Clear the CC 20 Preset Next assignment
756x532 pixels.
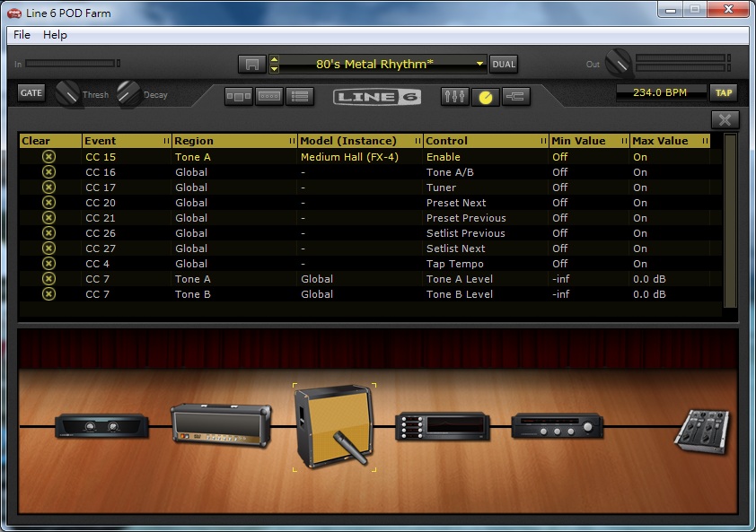click(48, 203)
